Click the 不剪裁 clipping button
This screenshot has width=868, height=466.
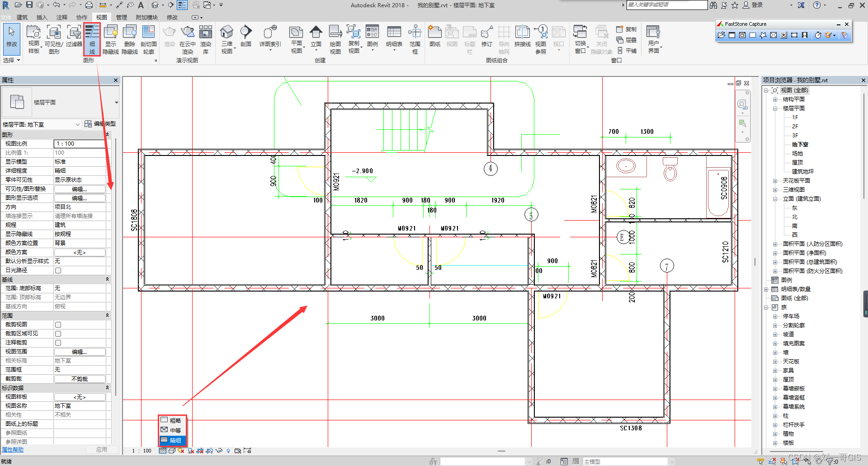point(80,379)
